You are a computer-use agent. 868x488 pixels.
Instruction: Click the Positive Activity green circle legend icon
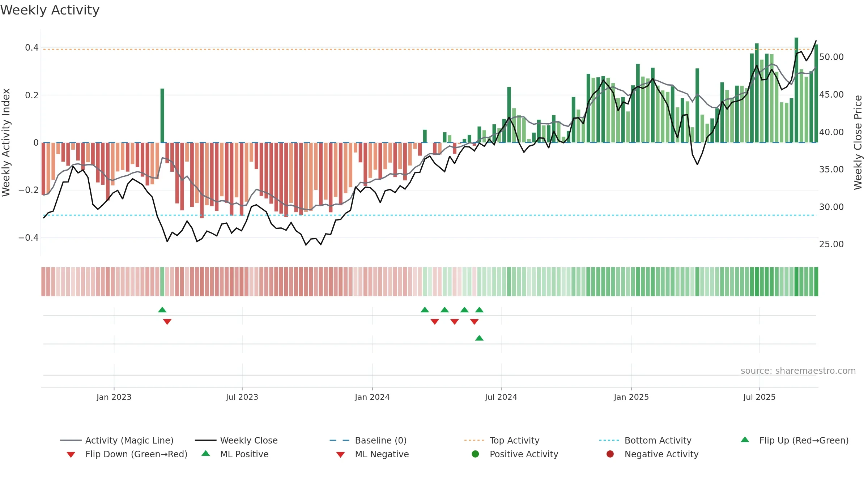point(475,454)
